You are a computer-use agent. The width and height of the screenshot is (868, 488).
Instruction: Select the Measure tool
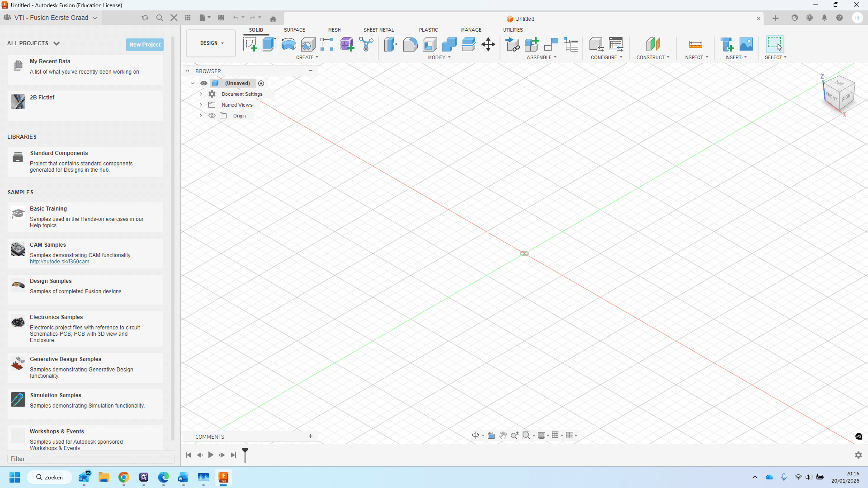[x=696, y=44]
